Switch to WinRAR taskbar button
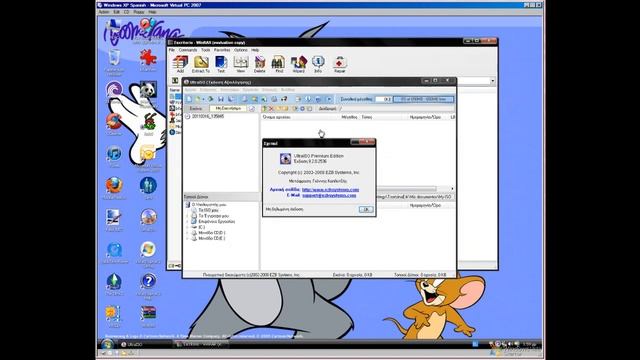The height and width of the screenshot is (360, 640). (200, 344)
